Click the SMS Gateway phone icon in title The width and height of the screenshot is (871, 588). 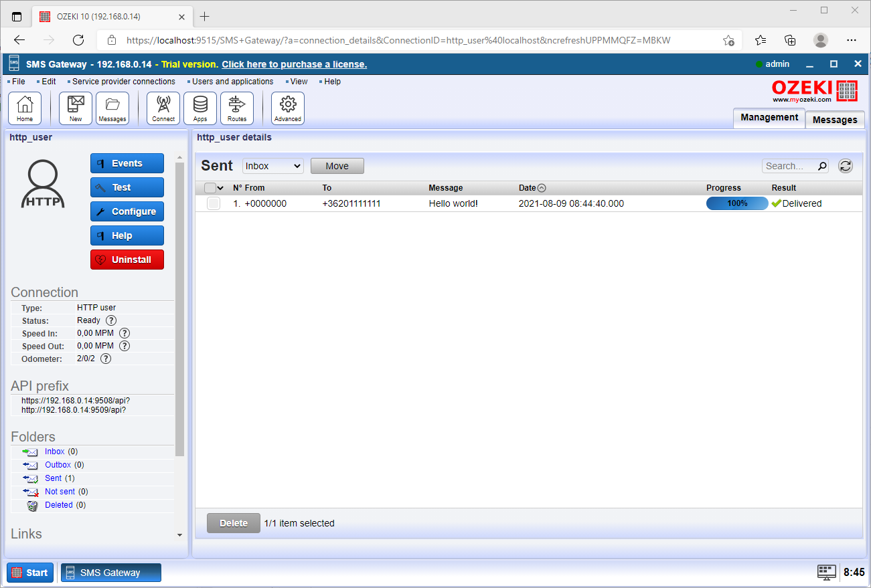tap(14, 64)
